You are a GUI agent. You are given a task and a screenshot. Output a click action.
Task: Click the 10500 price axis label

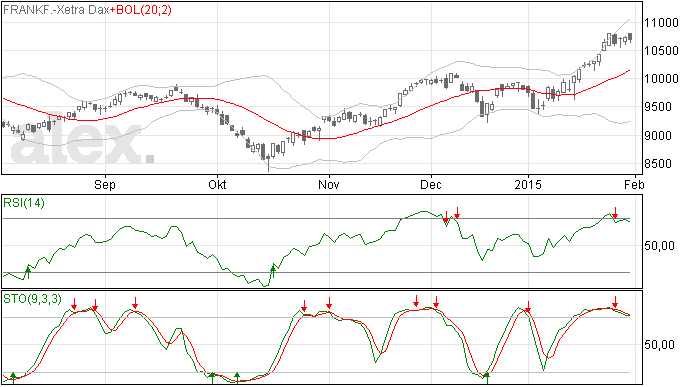pos(661,51)
